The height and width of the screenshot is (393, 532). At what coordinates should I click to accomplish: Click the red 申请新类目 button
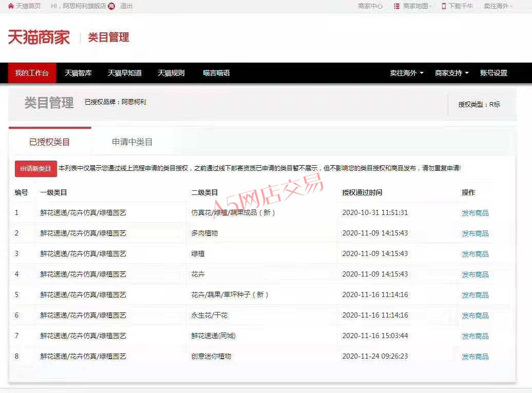35,168
